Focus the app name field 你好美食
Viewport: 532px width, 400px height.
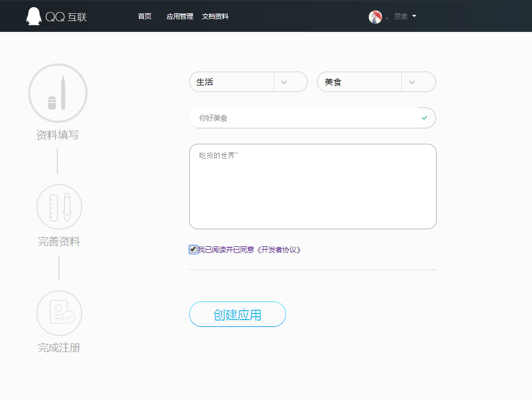tap(313, 118)
